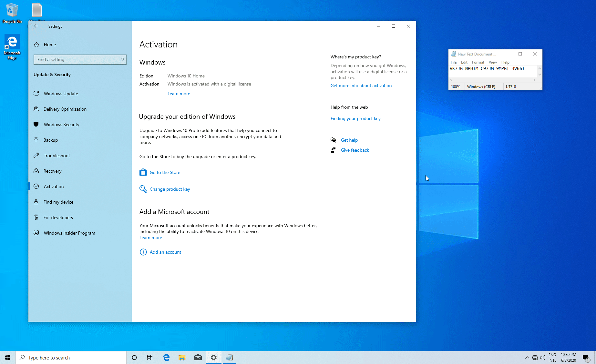The image size is (596, 364).
Task: Click the Get help link
Action: 349,140
